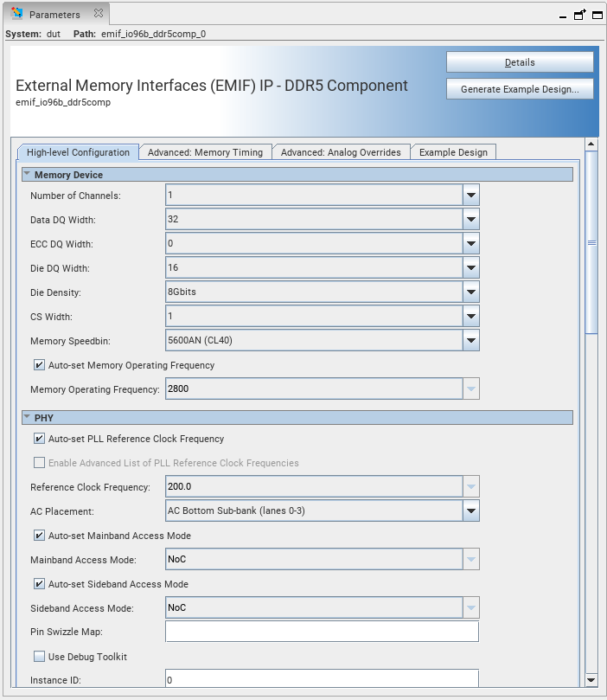Click the Mainband Access Mode NoC value
607x700 pixels.
(176, 559)
